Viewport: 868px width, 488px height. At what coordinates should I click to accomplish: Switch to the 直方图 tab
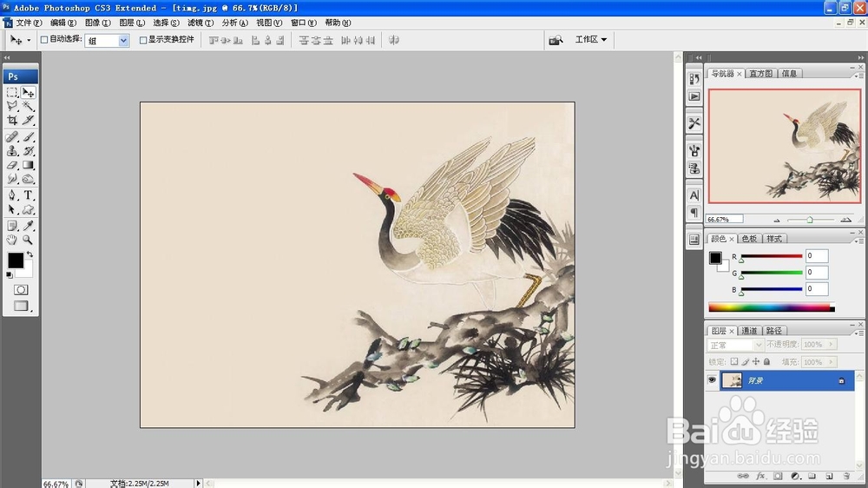(760, 73)
